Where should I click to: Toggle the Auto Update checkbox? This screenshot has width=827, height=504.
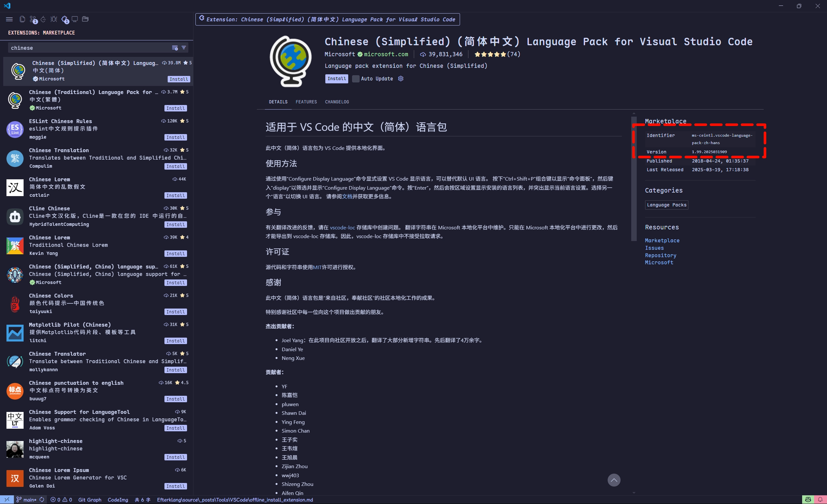coord(356,79)
